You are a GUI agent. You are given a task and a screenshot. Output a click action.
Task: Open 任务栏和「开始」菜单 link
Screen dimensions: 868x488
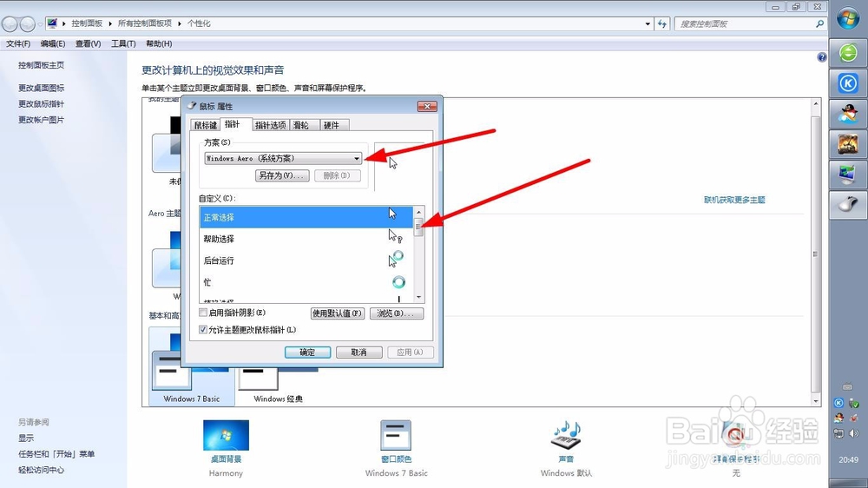point(56,454)
